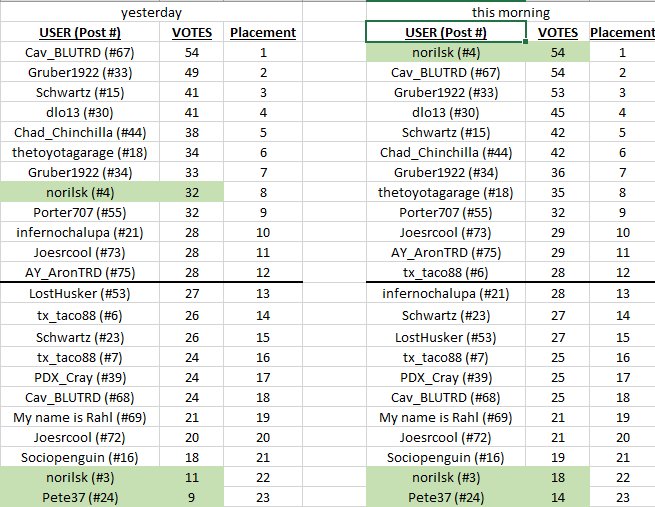Select the 'yesterday' heading cell
The width and height of the screenshot is (655, 507).
tap(151, 12)
